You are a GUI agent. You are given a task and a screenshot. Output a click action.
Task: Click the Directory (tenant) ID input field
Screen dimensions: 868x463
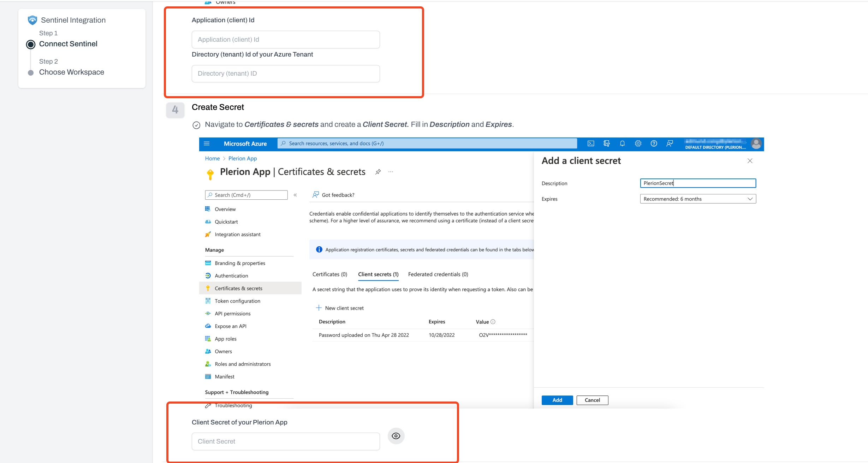pos(286,74)
